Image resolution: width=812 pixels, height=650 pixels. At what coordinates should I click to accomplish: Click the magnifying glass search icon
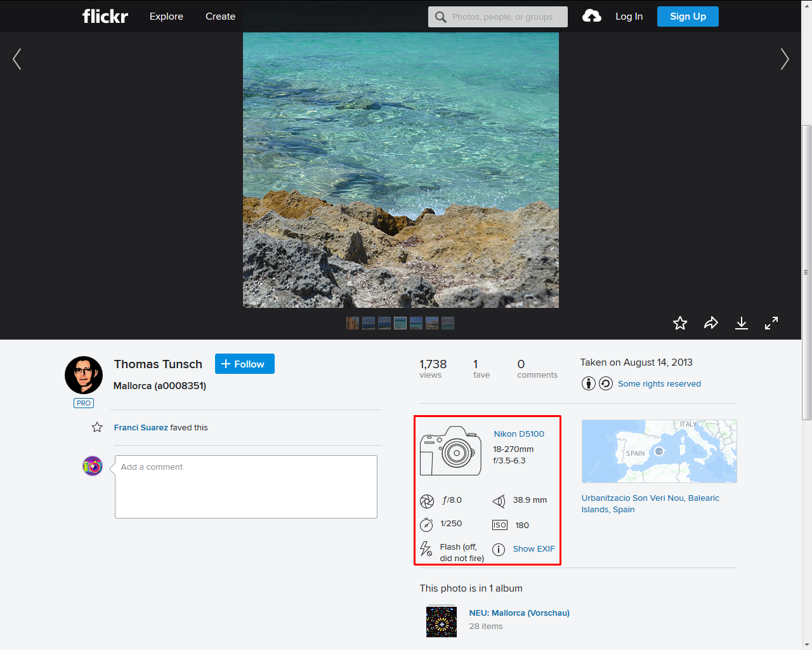pos(440,17)
